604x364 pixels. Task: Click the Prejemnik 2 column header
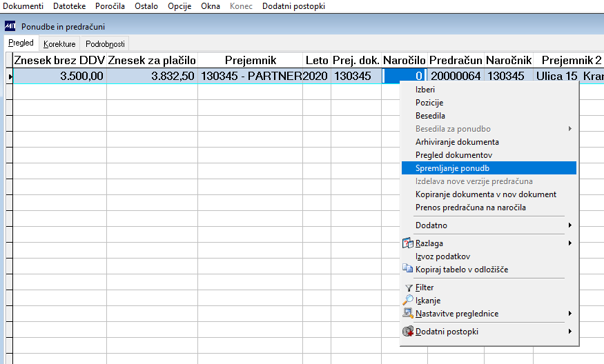569,60
